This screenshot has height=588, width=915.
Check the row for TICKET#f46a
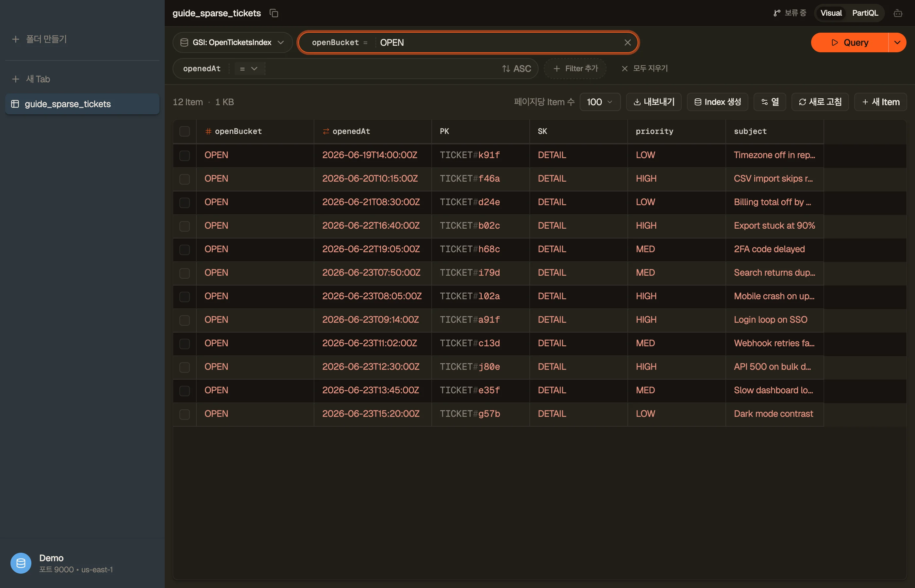coord(184,179)
